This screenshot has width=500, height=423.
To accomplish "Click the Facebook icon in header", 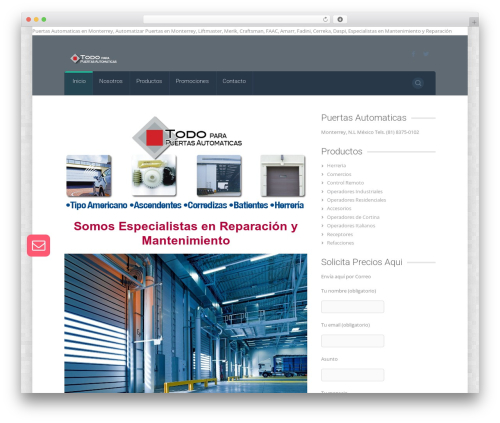I will click(413, 54).
